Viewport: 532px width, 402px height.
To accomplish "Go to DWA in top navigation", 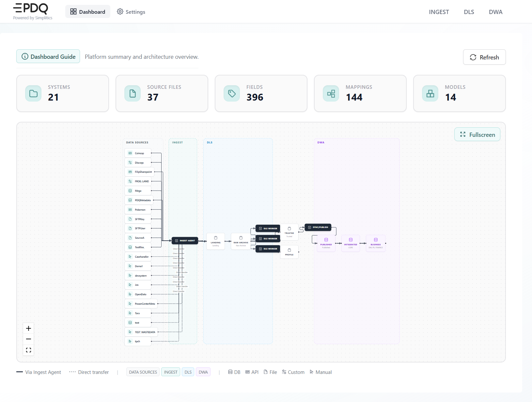I will (x=495, y=12).
